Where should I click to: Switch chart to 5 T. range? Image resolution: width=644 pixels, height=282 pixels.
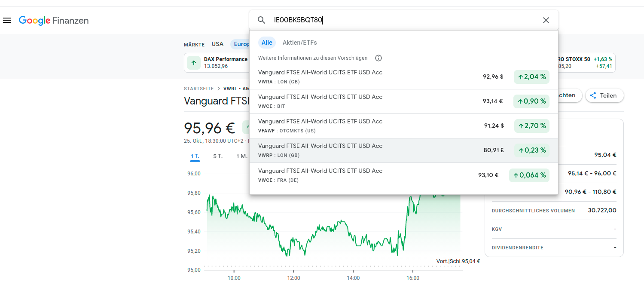[x=218, y=156]
